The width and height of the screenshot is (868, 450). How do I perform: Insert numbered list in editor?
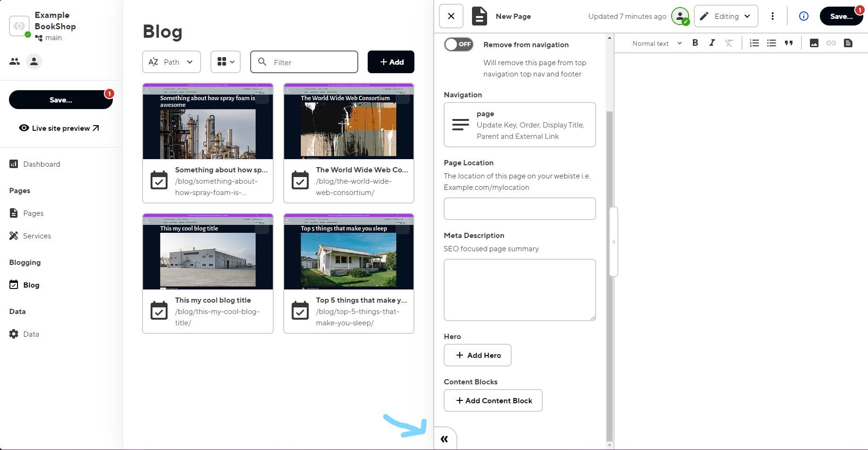click(754, 43)
